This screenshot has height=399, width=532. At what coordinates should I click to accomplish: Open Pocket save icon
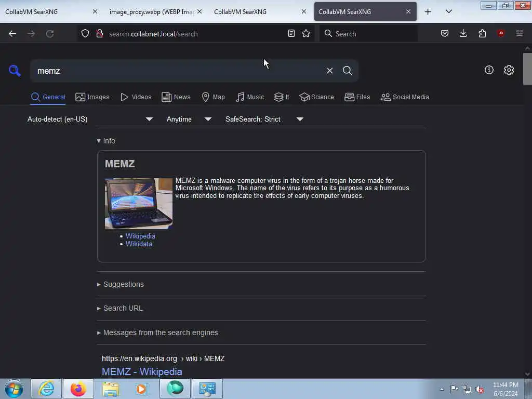[445, 33]
